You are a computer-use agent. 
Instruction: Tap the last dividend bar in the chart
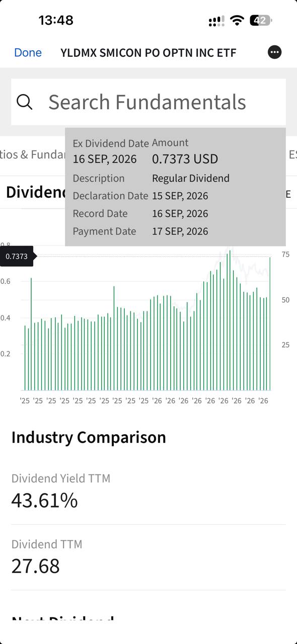click(x=270, y=324)
